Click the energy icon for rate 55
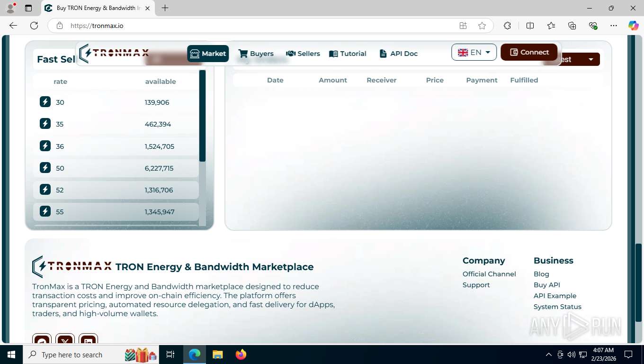Image resolution: width=644 pixels, height=364 pixels. click(x=45, y=211)
